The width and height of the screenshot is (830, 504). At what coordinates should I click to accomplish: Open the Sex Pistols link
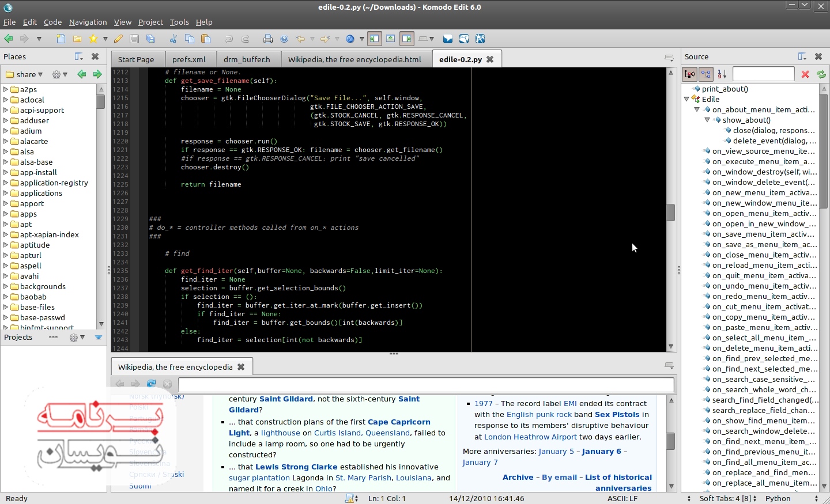click(x=617, y=414)
